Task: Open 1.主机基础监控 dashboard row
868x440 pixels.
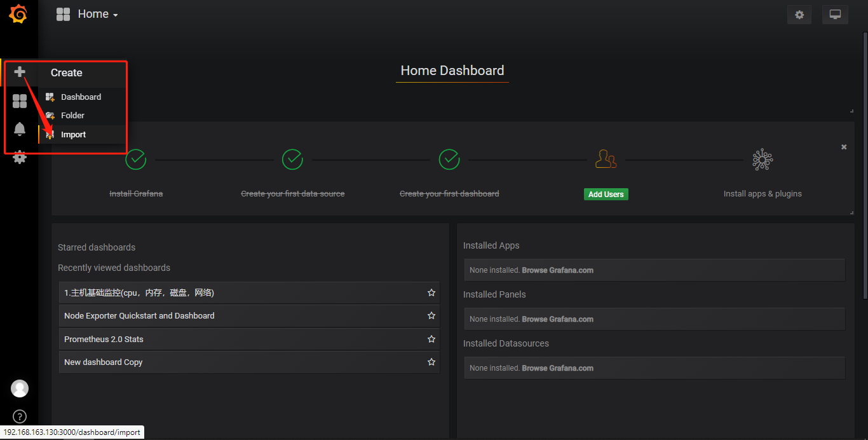Action: coord(249,292)
